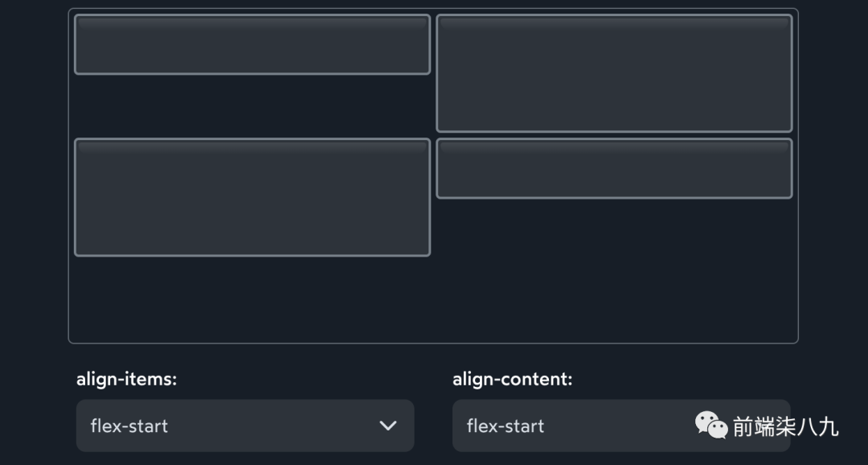Click the "align-items:" label
The image size is (868, 465).
tap(126, 379)
